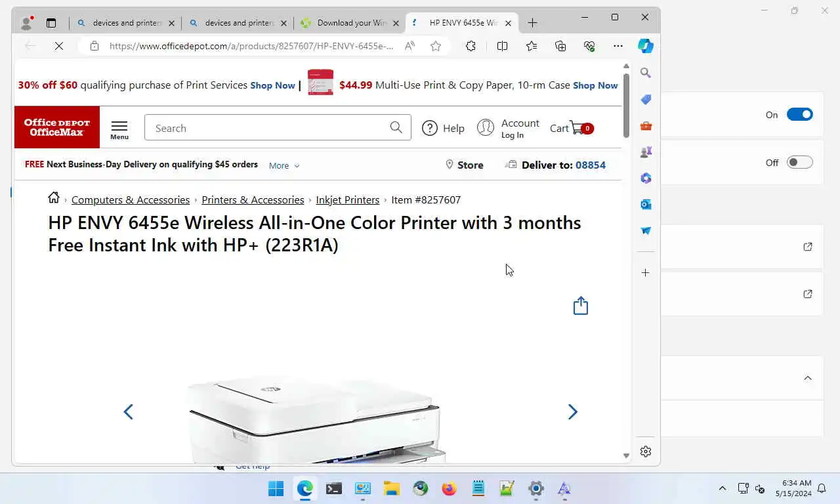Open File Explorer from taskbar
Viewport: 840px width, 504px height.
click(392, 488)
